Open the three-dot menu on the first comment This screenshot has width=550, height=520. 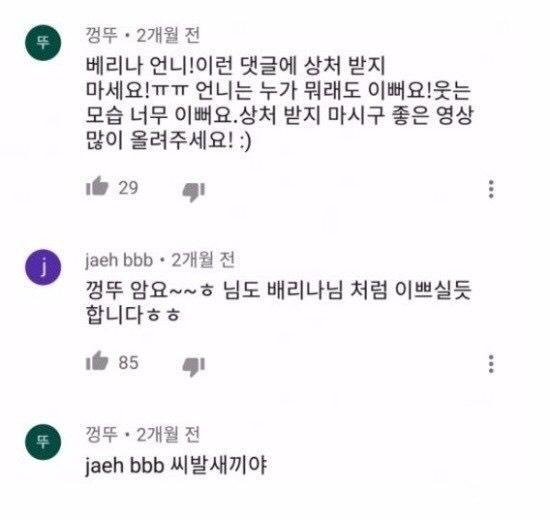(x=491, y=189)
